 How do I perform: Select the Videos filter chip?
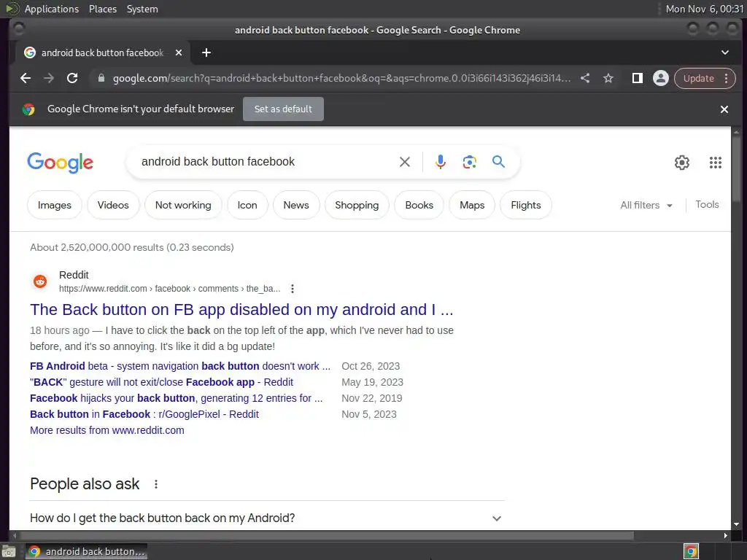click(x=113, y=205)
